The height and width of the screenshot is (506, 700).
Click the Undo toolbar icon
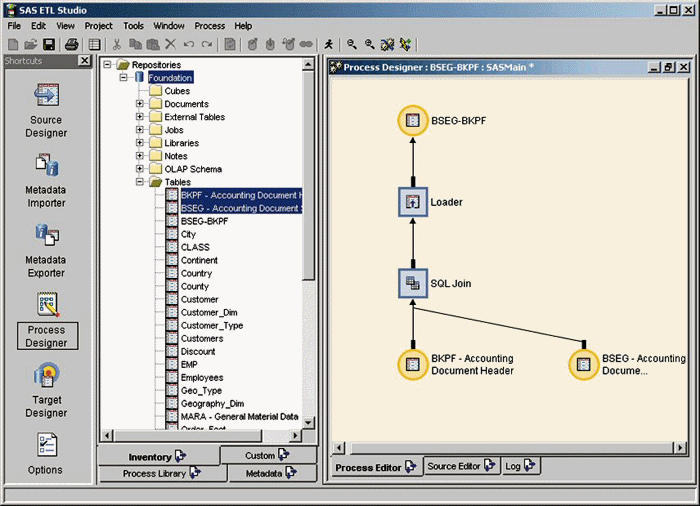pos(189,44)
